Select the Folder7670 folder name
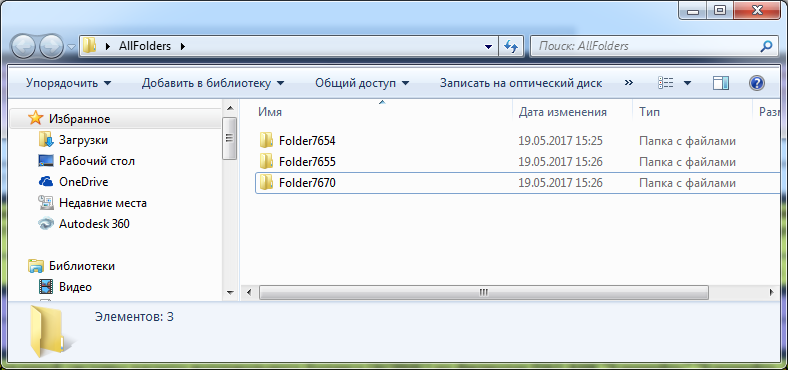788x370 pixels. pos(307,183)
